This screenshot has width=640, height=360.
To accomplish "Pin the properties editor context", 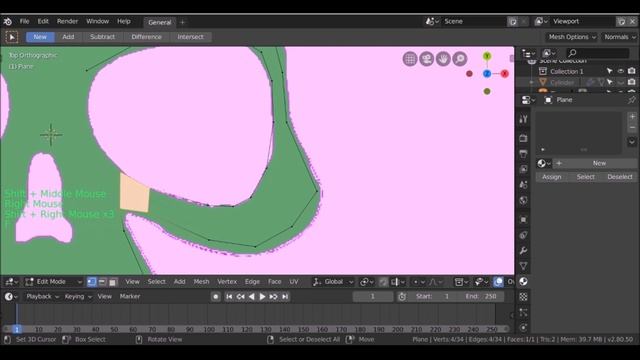I will [632, 100].
